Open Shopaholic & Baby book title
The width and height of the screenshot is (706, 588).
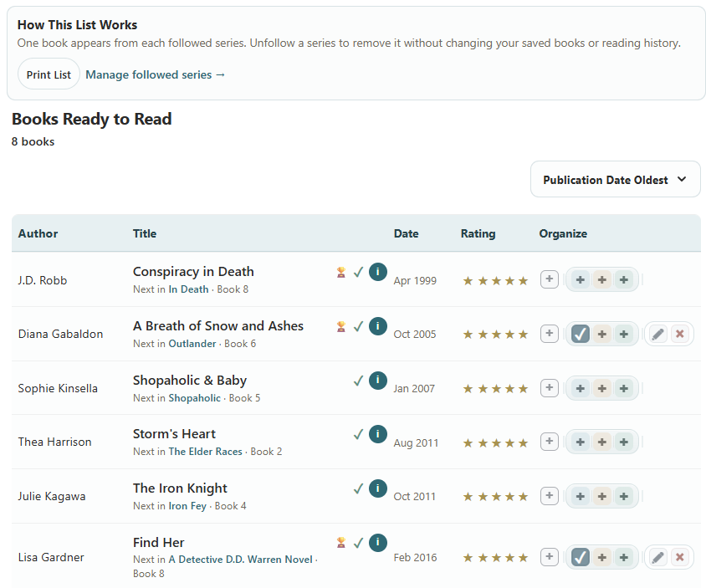point(190,381)
